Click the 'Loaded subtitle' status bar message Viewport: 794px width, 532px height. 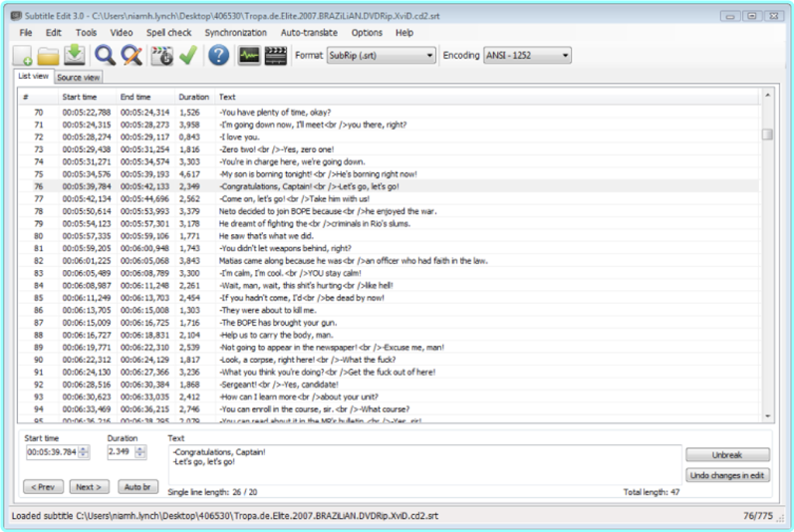225,516
